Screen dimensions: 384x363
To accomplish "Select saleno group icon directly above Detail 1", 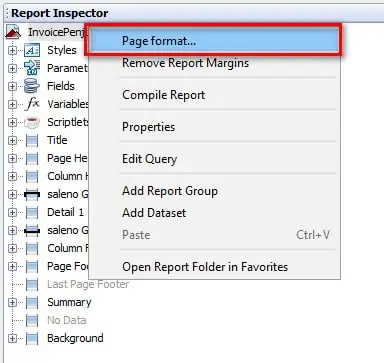I will (x=32, y=194).
